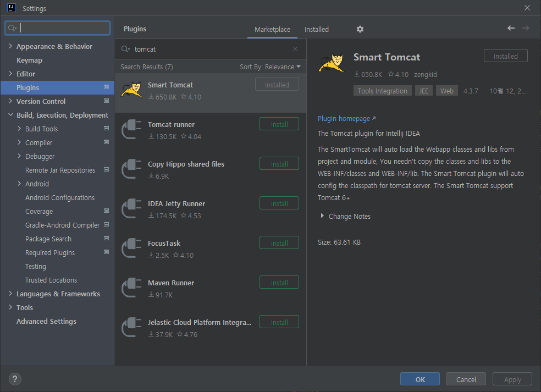Click the Copy Hippo shared files plug icon

click(131, 169)
